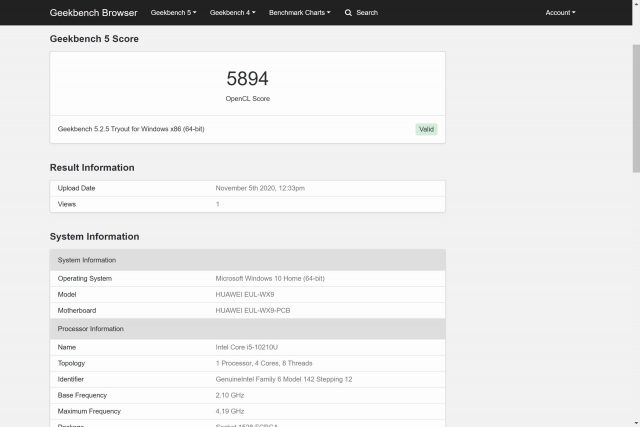Open the Search link text
Viewport: 640px width, 427px height.
367,13
